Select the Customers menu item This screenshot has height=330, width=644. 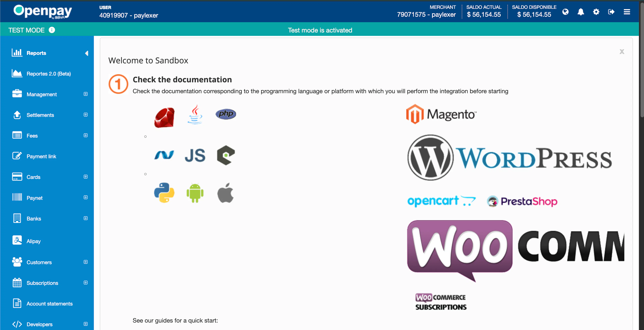[47, 262]
